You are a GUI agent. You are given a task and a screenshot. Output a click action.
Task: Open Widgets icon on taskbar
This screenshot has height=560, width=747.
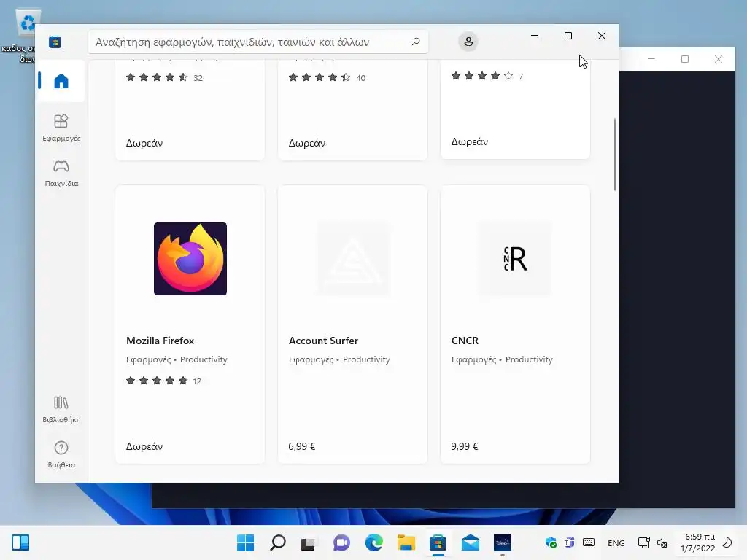click(20, 542)
